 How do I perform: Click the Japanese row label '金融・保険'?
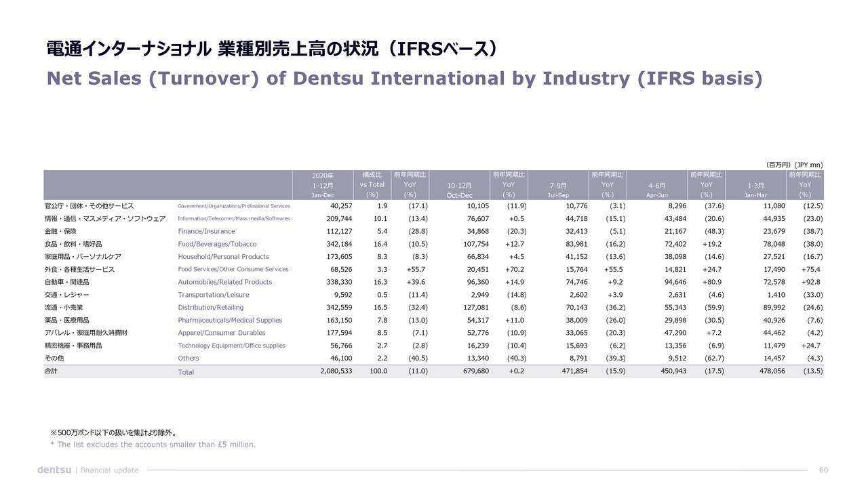pos(60,231)
